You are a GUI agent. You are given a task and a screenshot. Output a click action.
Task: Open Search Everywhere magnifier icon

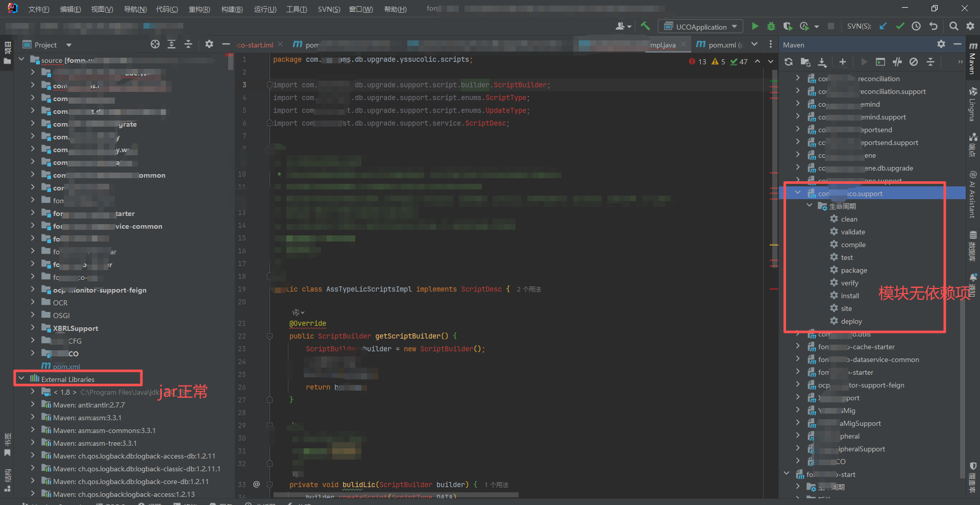point(953,26)
